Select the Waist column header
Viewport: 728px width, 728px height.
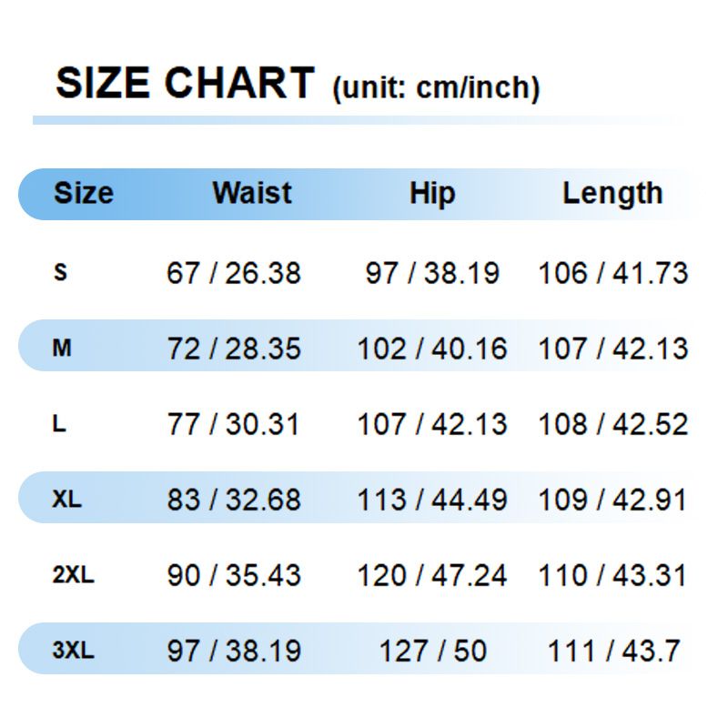pyautogui.click(x=252, y=193)
